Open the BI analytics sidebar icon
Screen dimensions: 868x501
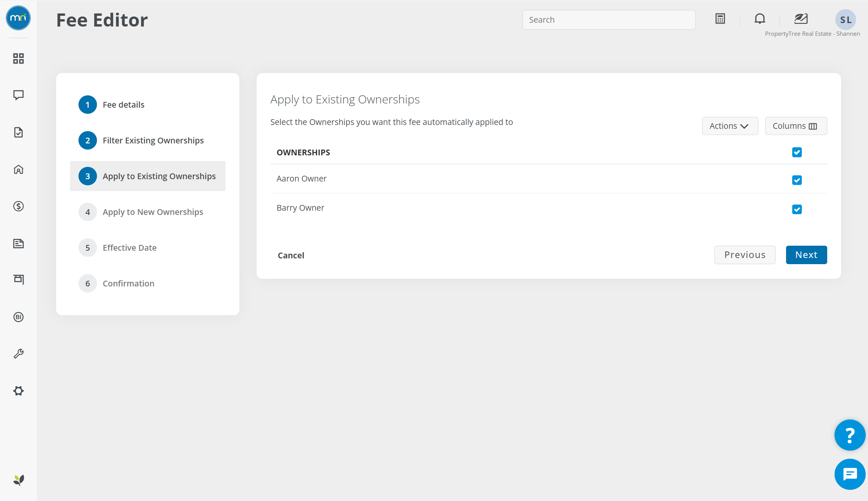pyautogui.click(x=18, y=317)
